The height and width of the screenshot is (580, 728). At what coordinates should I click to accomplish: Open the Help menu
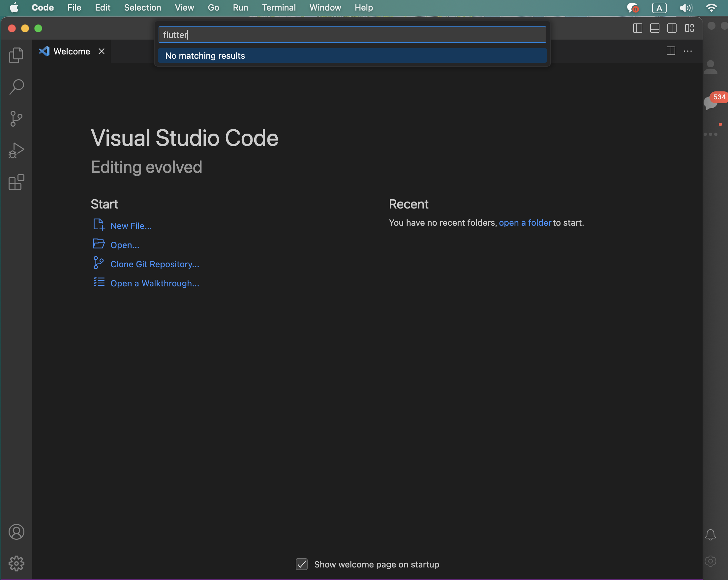coord(364,8)
